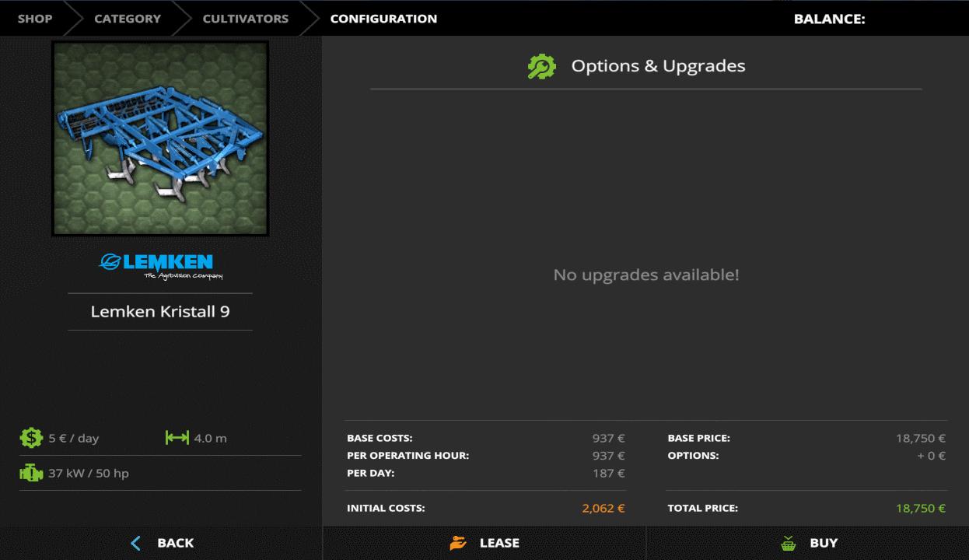Click the dollar coin daily upkeep icon
This screenshot has width=969, height=560.
[x=31, y=438]
